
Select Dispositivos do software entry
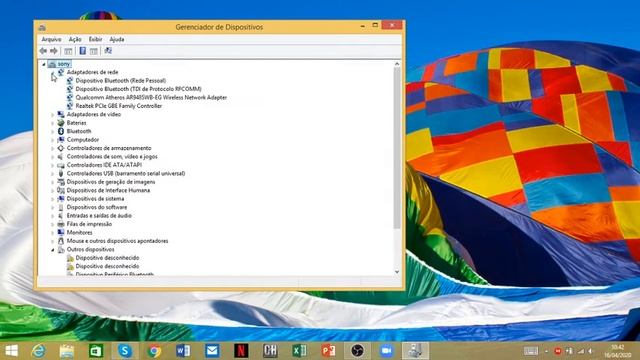tap(97, 207)
